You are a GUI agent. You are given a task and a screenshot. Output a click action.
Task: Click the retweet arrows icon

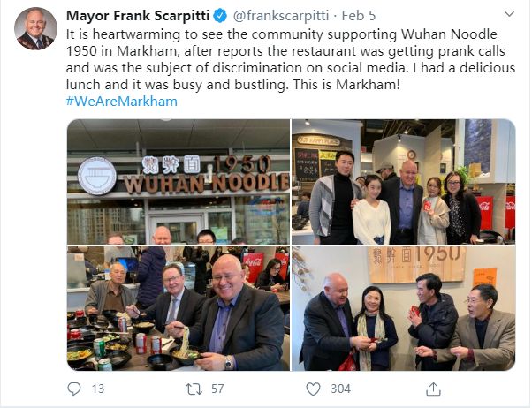(x=194, y=389)
